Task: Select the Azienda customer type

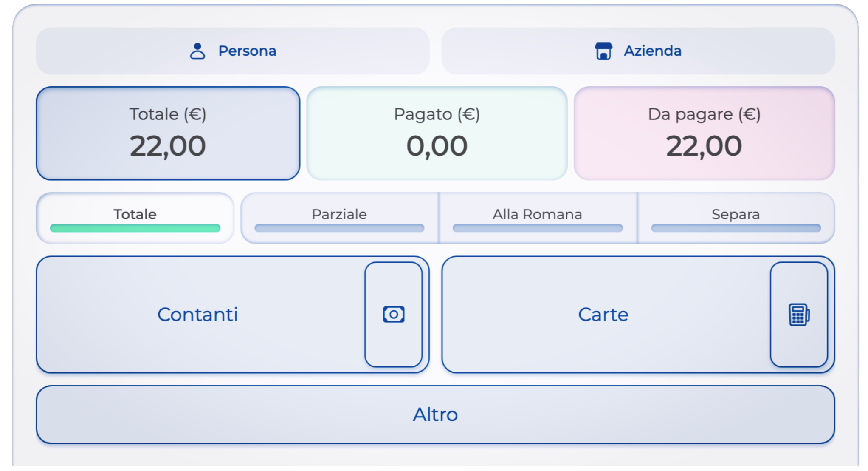Action: coord(652,51)
